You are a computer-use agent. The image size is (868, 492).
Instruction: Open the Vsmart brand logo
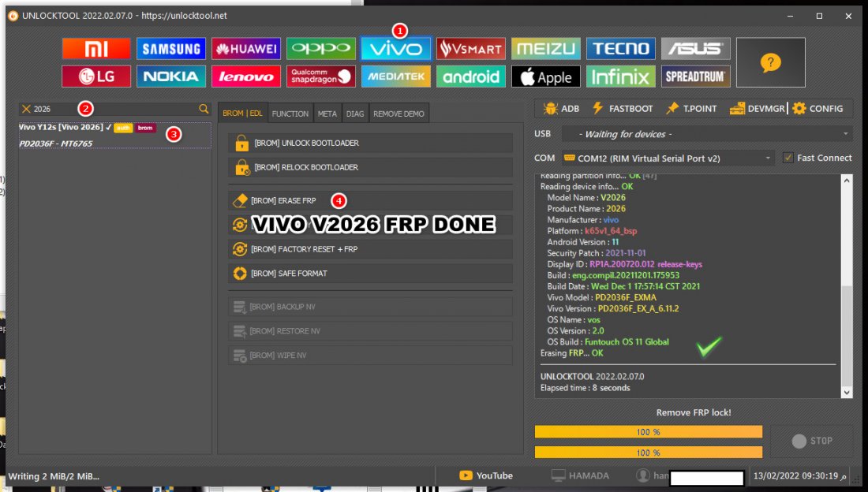(471, 49)
